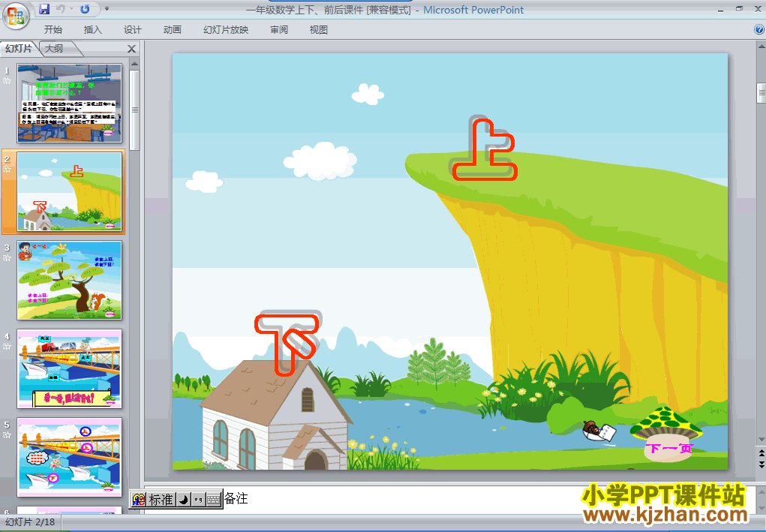Select slide 2 cliff thumbnail
The height and width of the screenshot is (532, 766).
(x=69, y=191)
